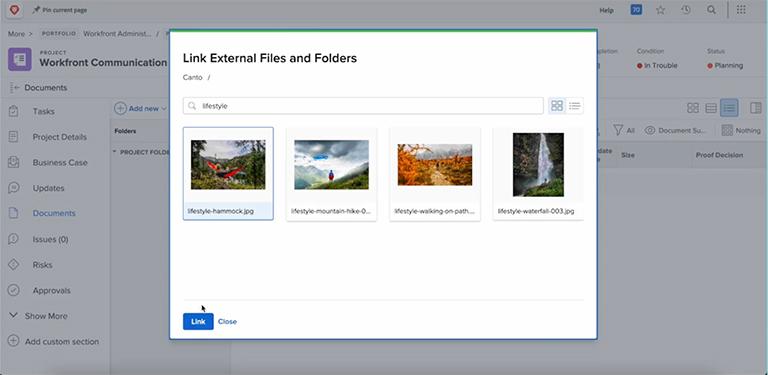Open Documents in the sidebar
Image resolution: width=768 pixels, height=375 pixels.
pos(54,213)
